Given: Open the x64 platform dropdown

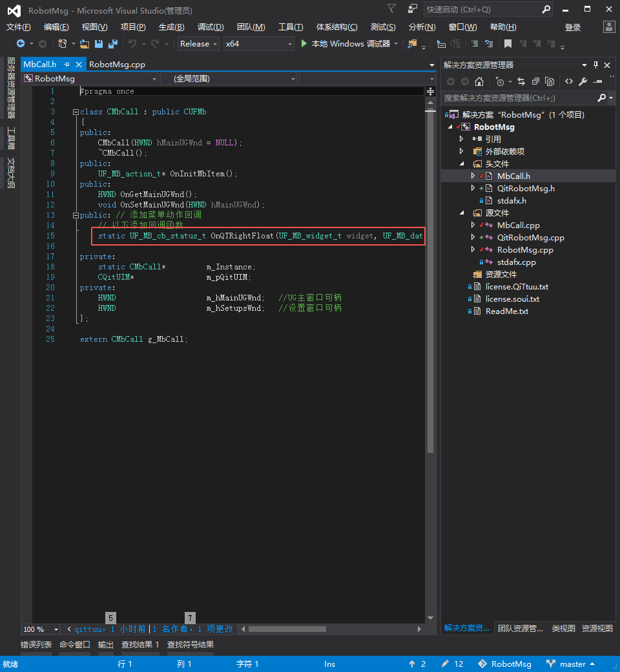Looking at the screenshot, I should point(258,44).
